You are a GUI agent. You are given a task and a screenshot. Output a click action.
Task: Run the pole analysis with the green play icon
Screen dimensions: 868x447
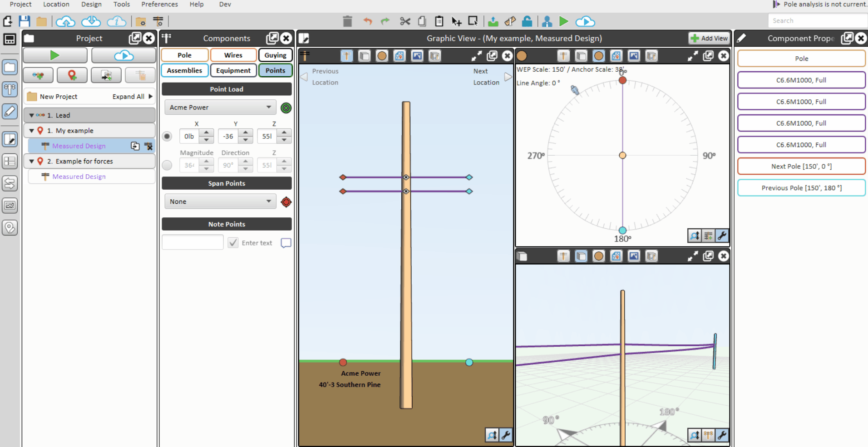click(x=564, y=21)
